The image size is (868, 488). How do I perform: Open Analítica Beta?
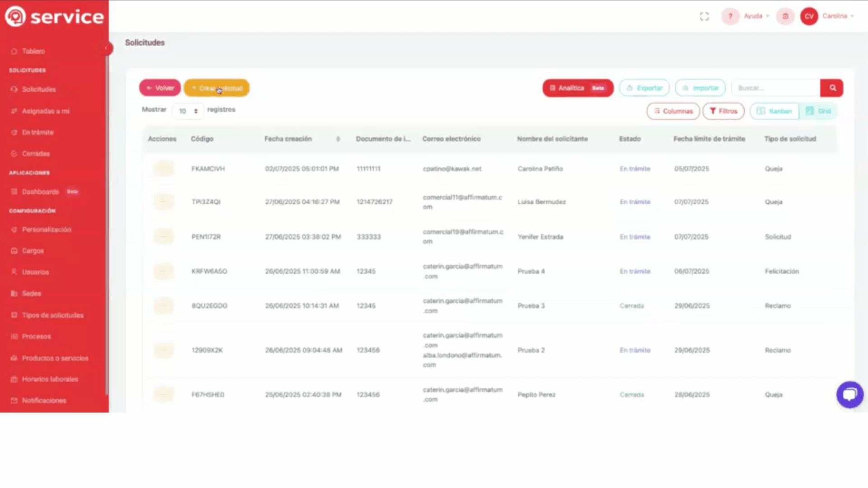578,88
